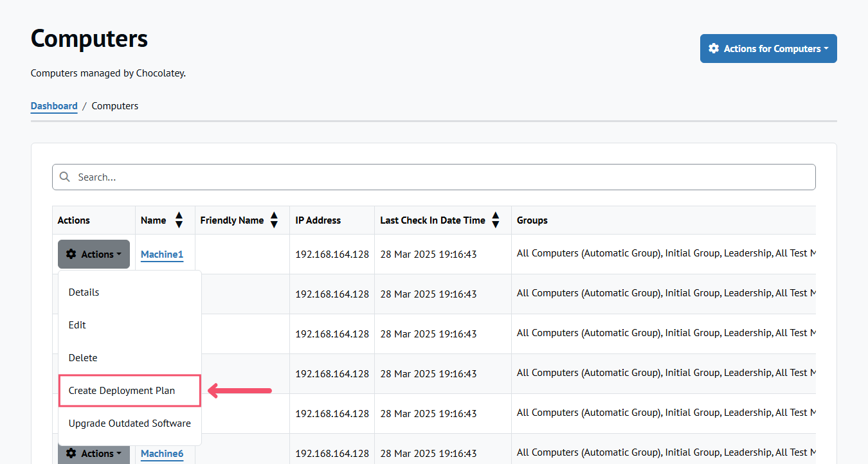This screenshot has width=868, height=464.
Task: Click the Computers breadcrumb text
Action: pyautogui.click(x=115, y=106)
